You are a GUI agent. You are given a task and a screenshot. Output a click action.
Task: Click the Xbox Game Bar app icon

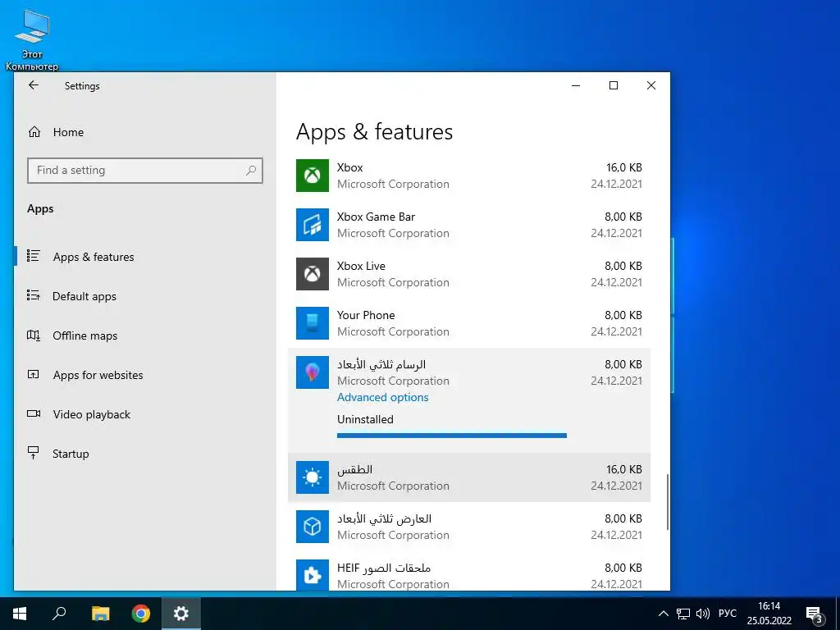click(x=313, y=225)
